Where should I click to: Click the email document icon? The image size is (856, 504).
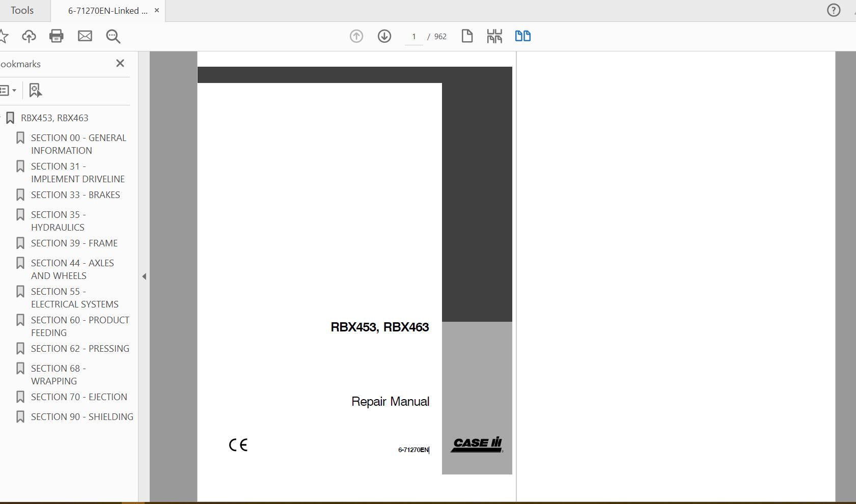(x=85, y=36)
